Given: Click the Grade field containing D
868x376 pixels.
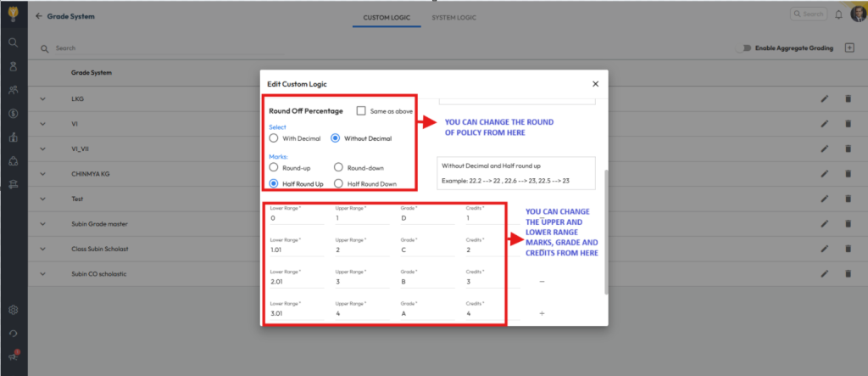Looking at the screenshot, I should click(428, 218).
